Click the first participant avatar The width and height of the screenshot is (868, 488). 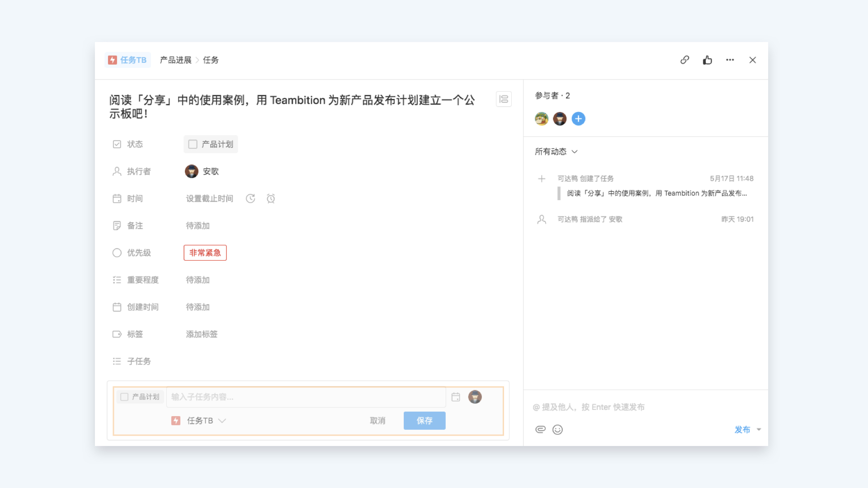(x=541, y=119)
